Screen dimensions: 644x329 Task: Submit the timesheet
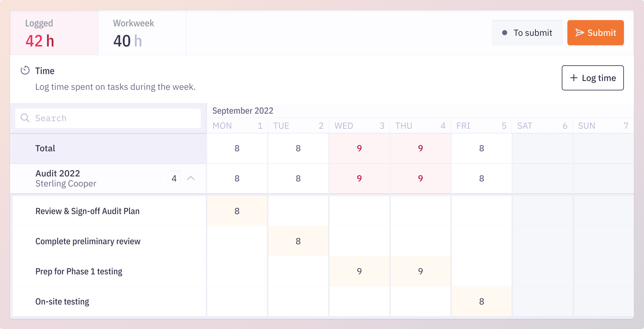595,33
